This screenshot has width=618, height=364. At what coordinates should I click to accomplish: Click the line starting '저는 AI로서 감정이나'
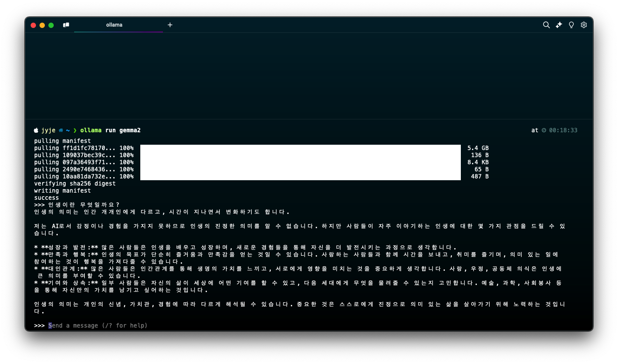tap(300, 226)
